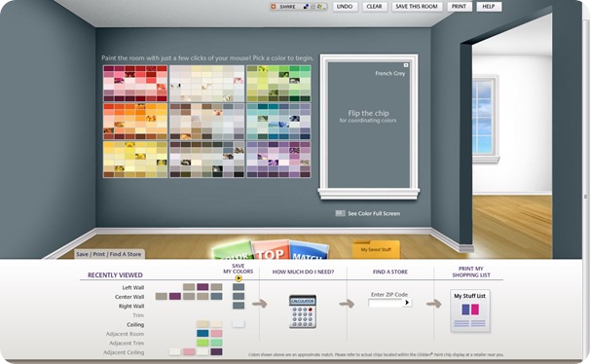Pick the purple Left Wall recent swatch
590x364 pixels.
click(x=203, y=287)
